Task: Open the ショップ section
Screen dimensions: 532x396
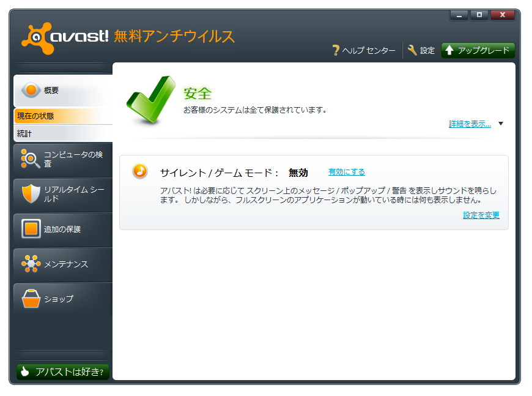Action: pos(63,299)
